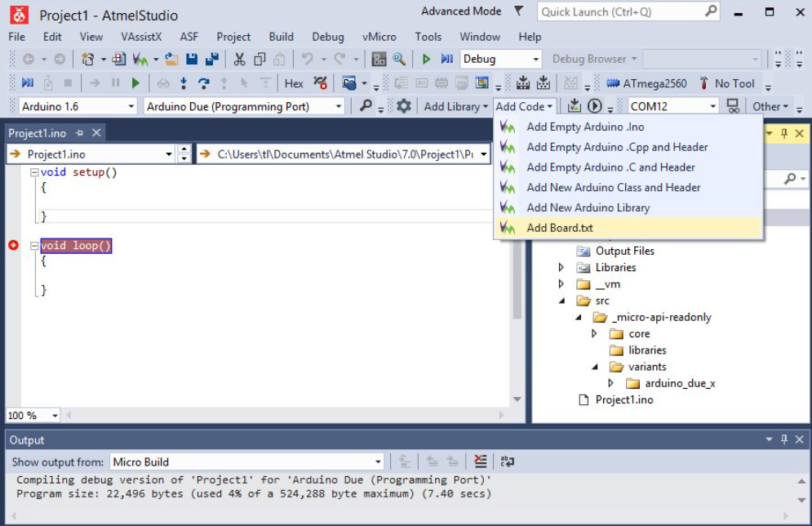Toggle Hex display mode
The image size is (812, 526).
pyautogui.click(x=294, y=83)
